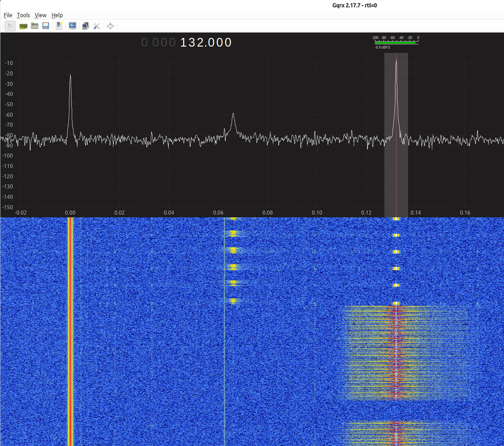The height and width of the screenshot is (446, 504).
Task: Open the I/Q tool (waveform monitor icon)
Action: tap(72, 26)
